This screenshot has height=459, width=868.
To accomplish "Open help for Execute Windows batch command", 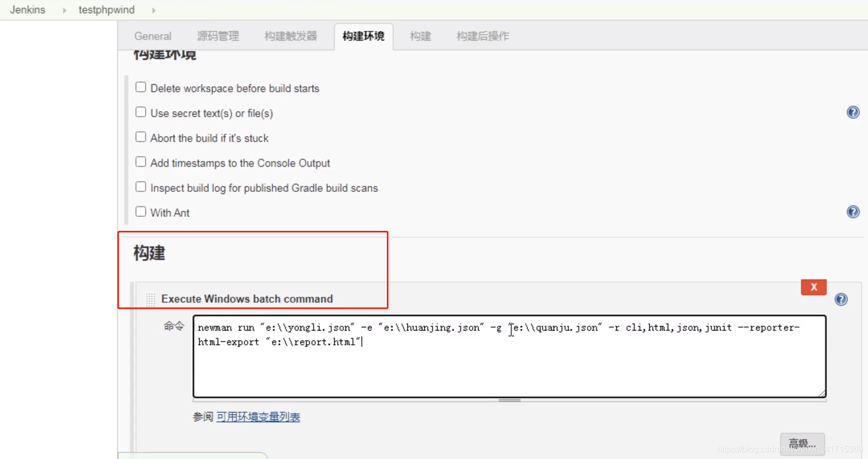I will [x=841, y=299].
